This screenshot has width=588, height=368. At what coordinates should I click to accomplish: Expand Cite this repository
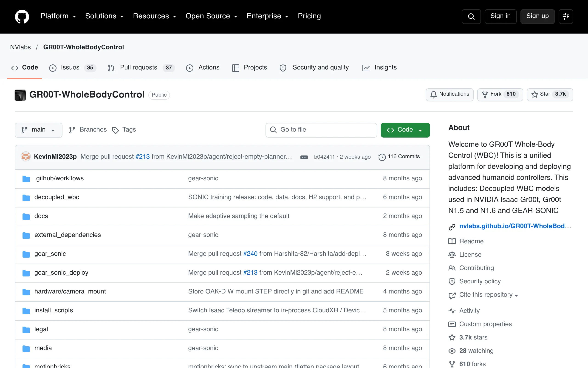(488, 295)
